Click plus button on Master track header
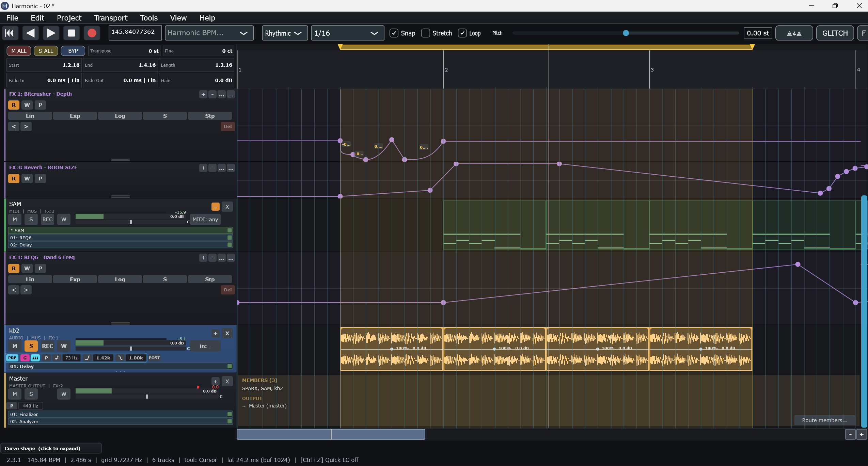868x466 pixels. (x=215, y=381)
